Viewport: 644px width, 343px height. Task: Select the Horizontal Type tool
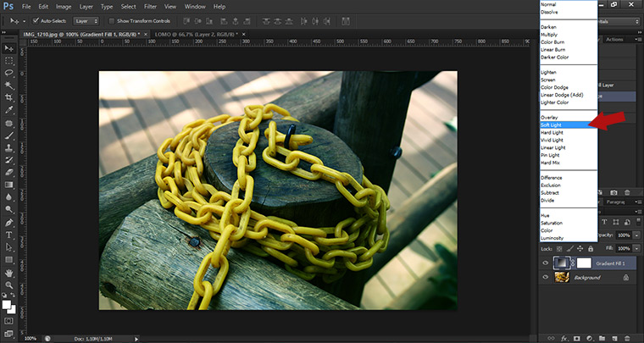click(x=8, y=235)
